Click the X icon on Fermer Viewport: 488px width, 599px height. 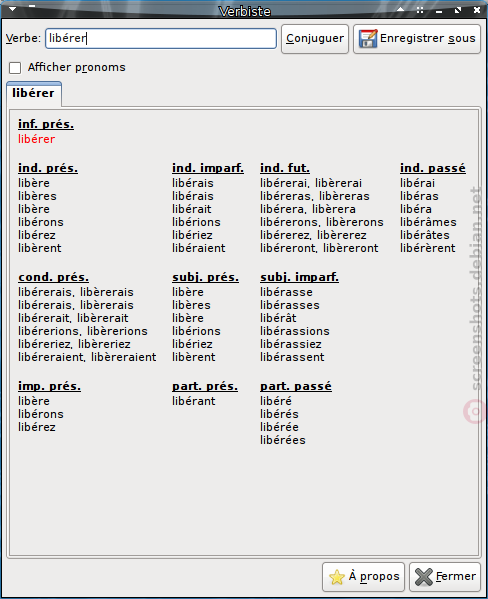[424, 577]
